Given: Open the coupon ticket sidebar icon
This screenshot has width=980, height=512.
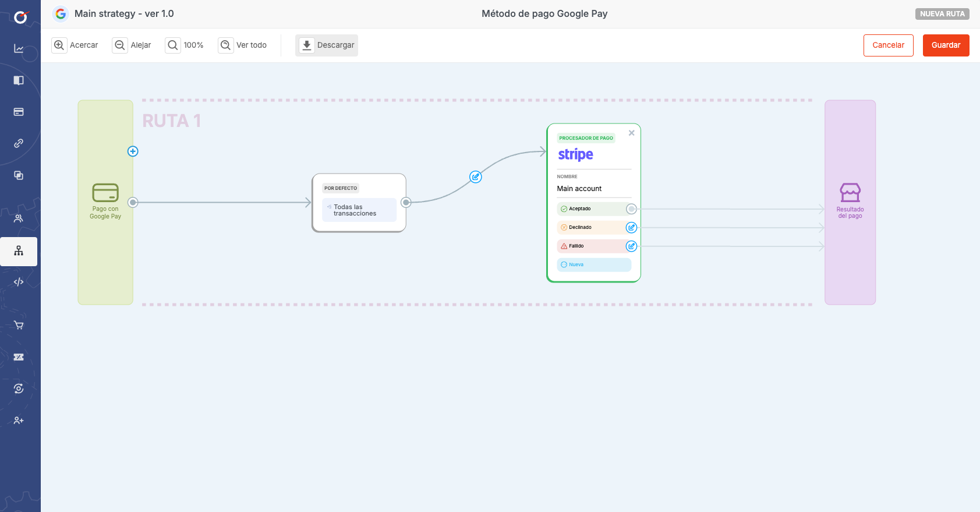Looking at the screenshot, I should pyautogui.click(x=19, y=357).
